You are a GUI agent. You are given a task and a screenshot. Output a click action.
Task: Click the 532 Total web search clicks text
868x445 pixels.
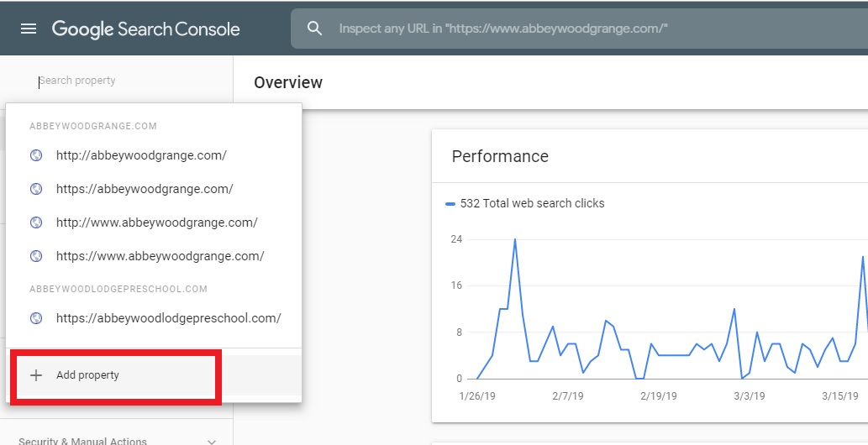[532, 203]
